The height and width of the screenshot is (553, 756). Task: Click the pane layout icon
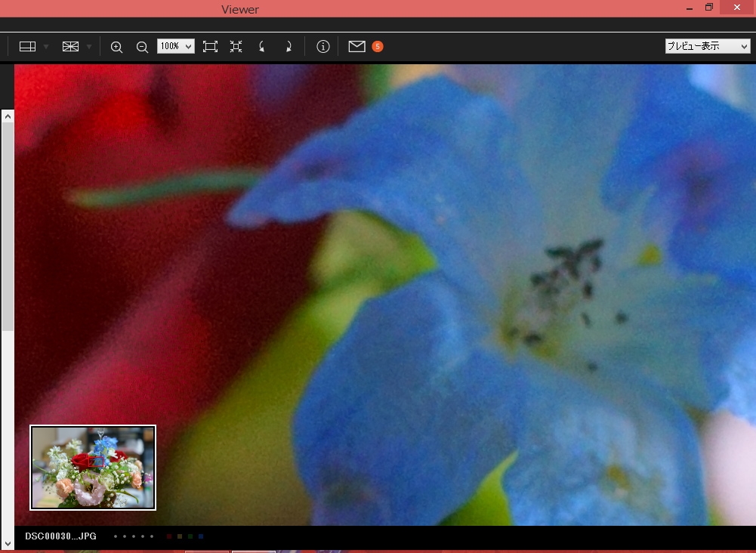[x=27, y=46]
